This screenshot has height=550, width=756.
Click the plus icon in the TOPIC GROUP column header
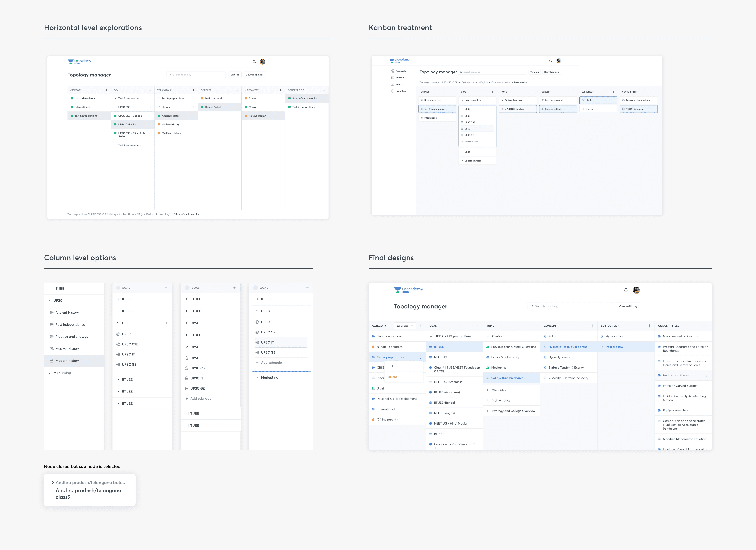(x=193, y=90)
